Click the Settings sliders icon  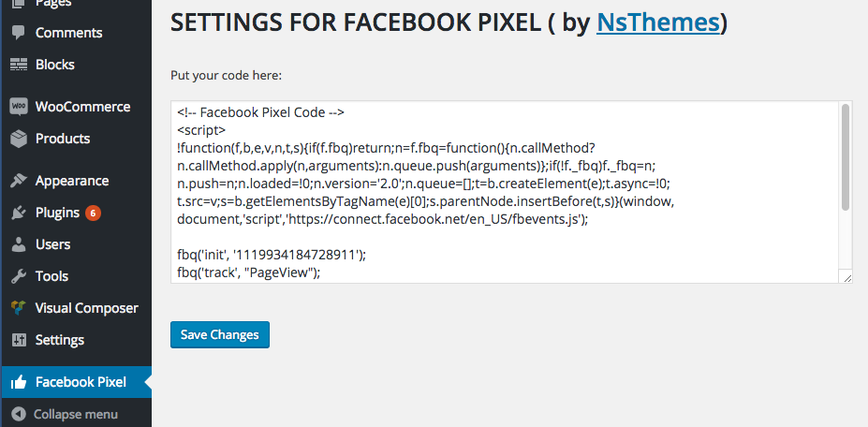[x=19, y=340]
